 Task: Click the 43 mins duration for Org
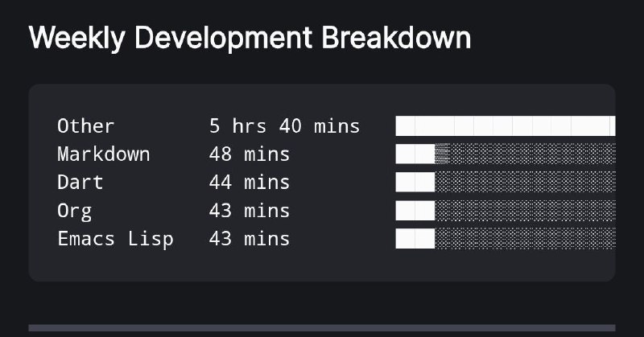tap(250, 211)
